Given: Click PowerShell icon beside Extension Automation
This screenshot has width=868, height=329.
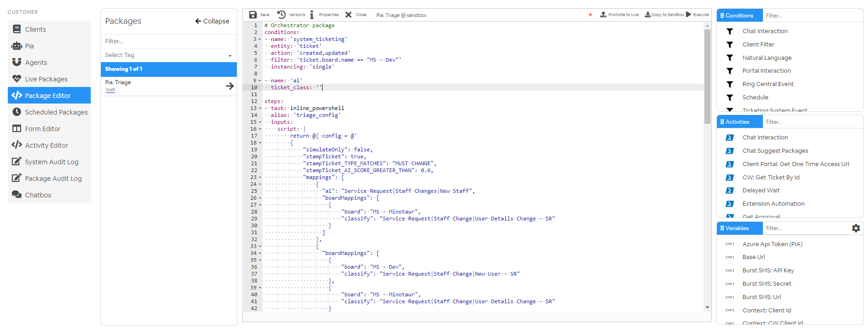Looking at the screenshot, I should [x=730, y=204].
